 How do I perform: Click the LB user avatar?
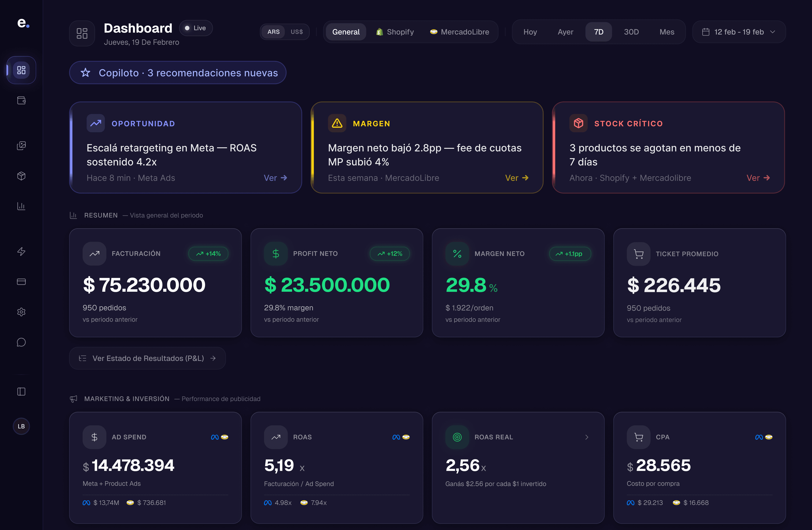[x=21, y=426]
